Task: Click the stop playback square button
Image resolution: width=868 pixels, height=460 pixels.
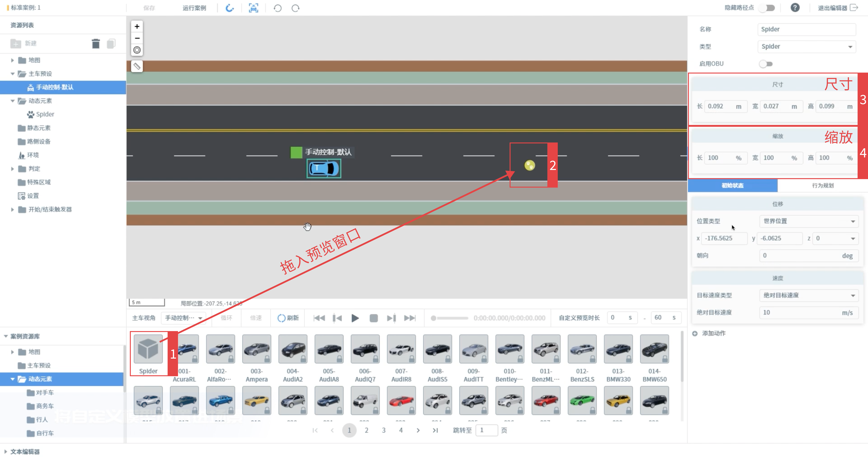Action: click(x=373, y=318)
